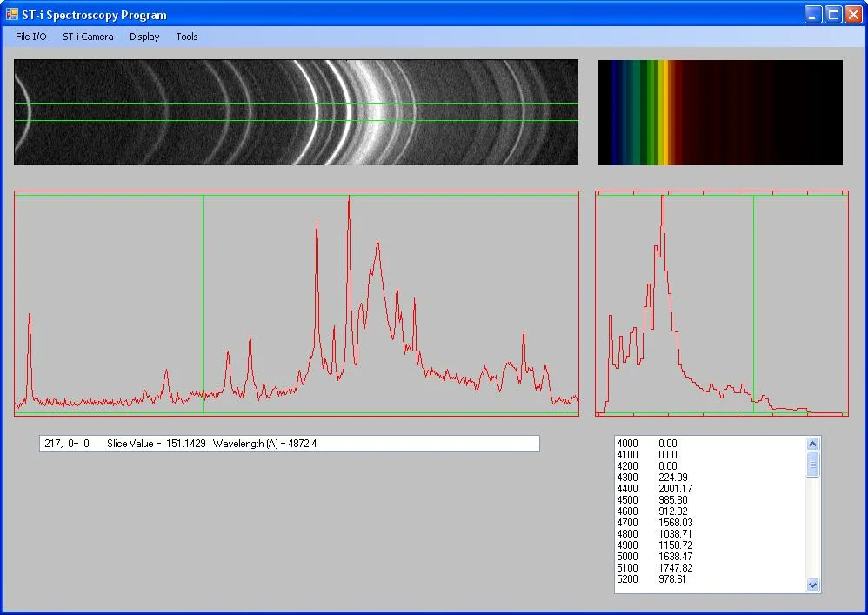Maximize the ST-i Spectroscopy Program window

[x=833, y=14]
